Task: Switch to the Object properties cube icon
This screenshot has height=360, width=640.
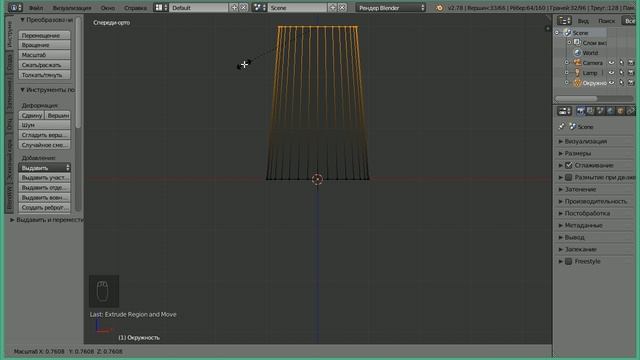Action: point(620,111)
